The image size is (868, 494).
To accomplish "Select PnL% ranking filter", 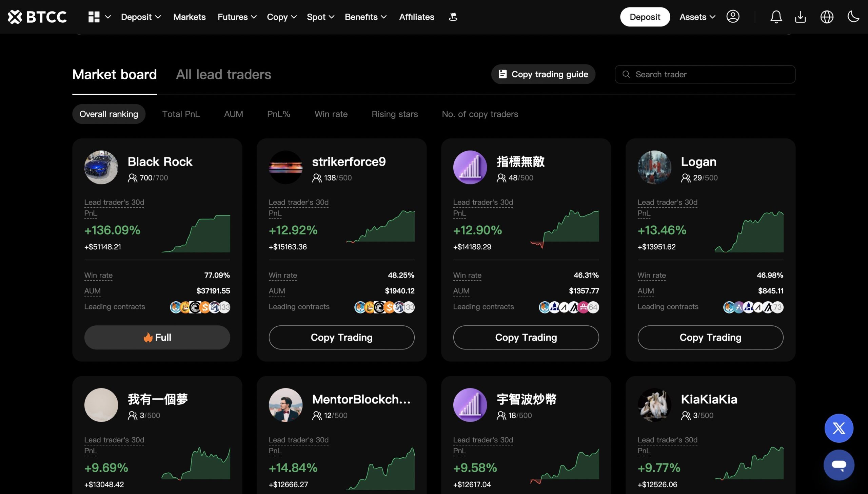I will click(279, 114).
